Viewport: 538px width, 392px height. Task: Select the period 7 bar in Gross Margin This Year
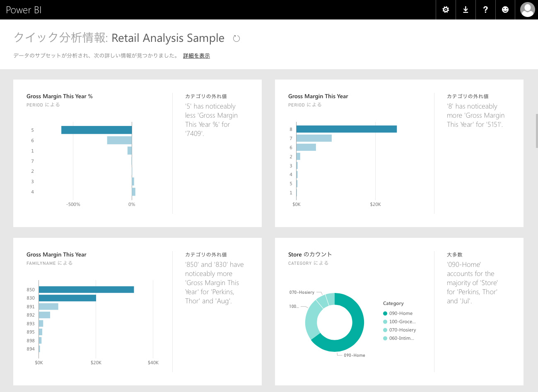(x=314, y=138)
